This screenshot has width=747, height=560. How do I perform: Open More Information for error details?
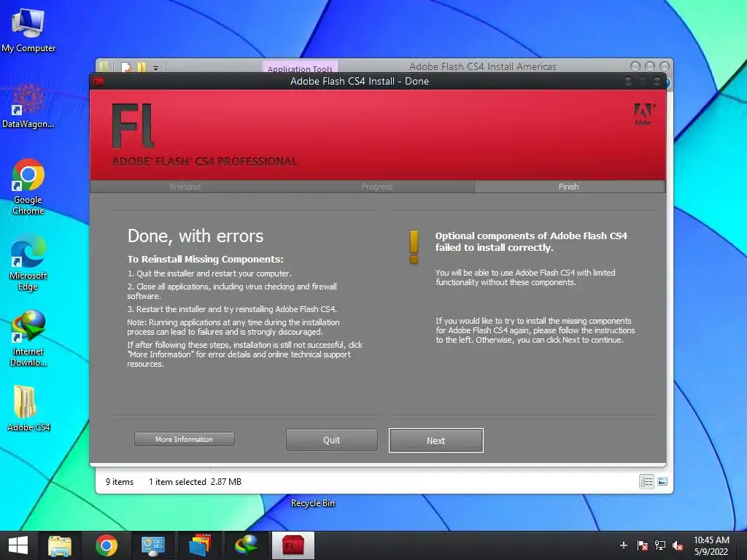(185, 439)
